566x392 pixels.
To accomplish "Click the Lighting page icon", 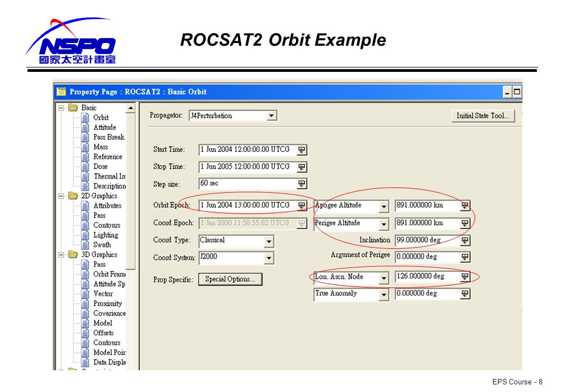I will coord(85,235).
